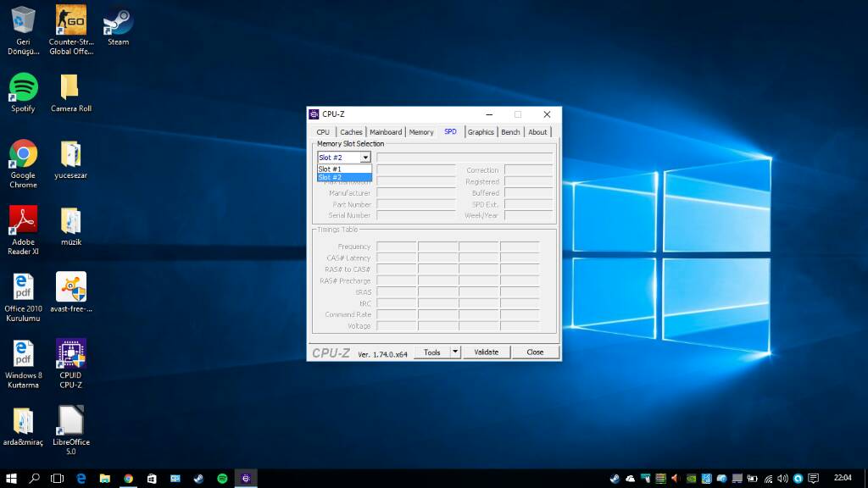Click the LibreOffice 5.0 desktop icon
868x488 pixels.
pos(70,421)
